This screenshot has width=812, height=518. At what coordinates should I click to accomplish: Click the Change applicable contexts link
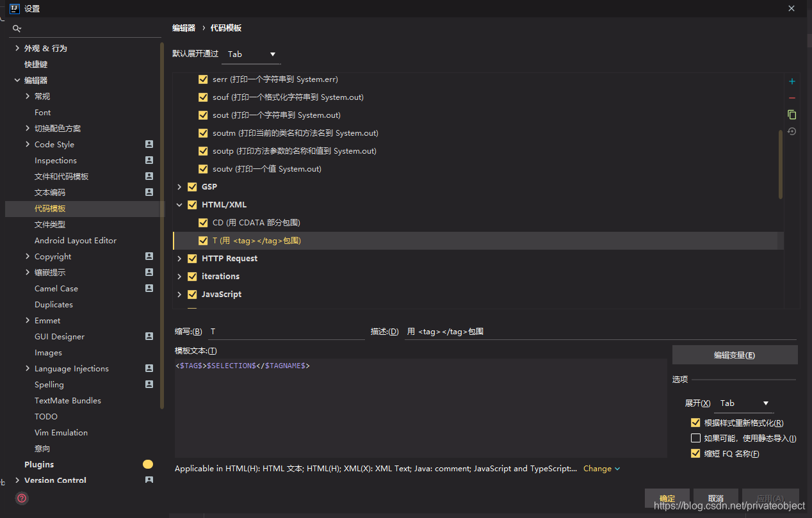[x=601, y=469]
